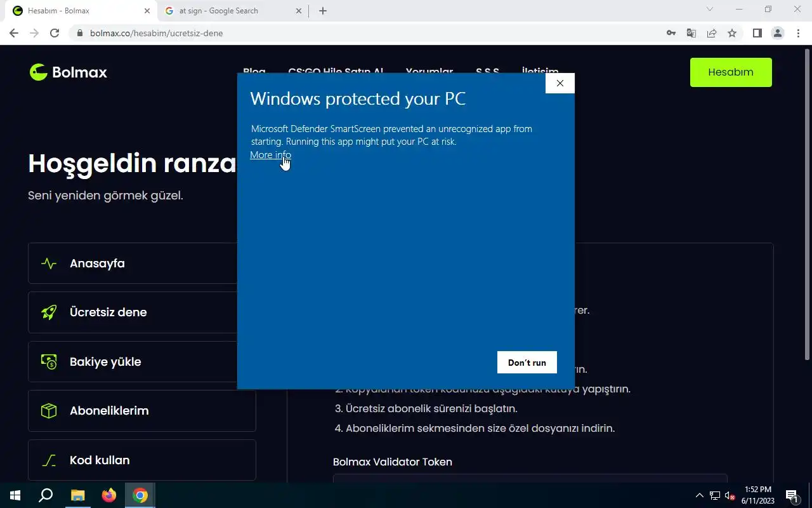Close the Google Search tab
This screenshot has height=508, width=812.
(x=299, y=11)
